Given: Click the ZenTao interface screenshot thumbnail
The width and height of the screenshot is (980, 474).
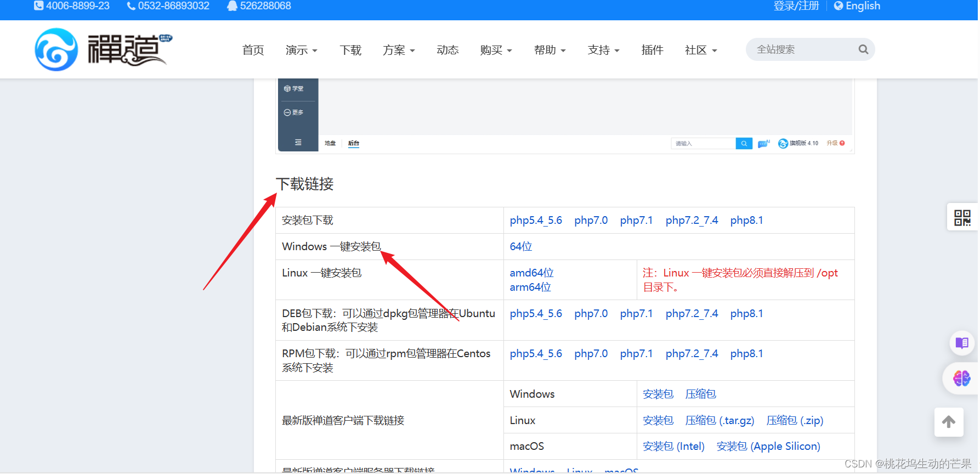Looking at the screenshot, I should point(565,116).
